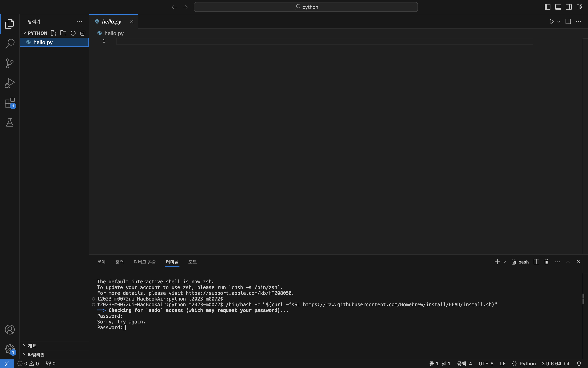The image size is (588, 368).
Task: Click indentation setting 공백: 4
Action: (x=464, y=364)
